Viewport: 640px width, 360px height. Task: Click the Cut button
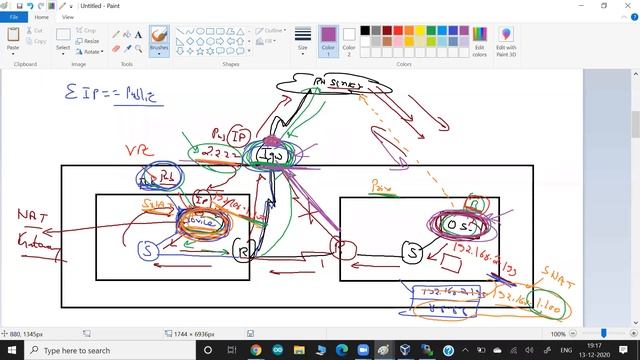point(34,31)
